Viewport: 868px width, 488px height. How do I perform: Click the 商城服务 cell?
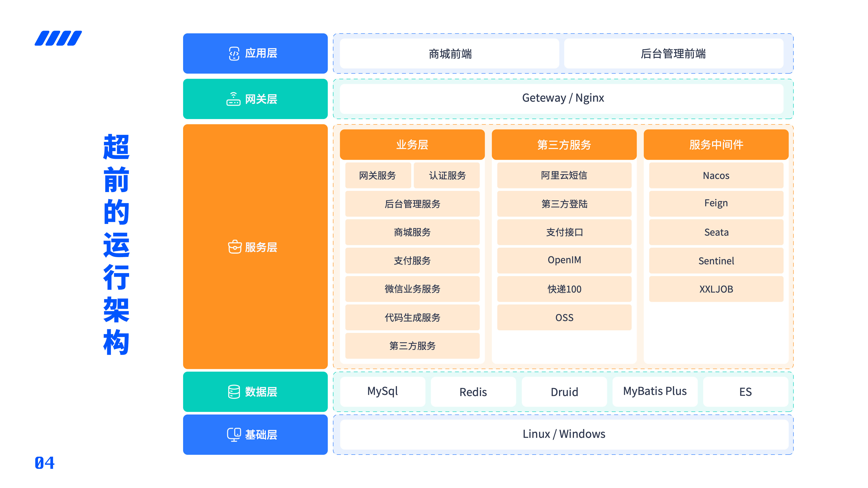tap(413, 232)
